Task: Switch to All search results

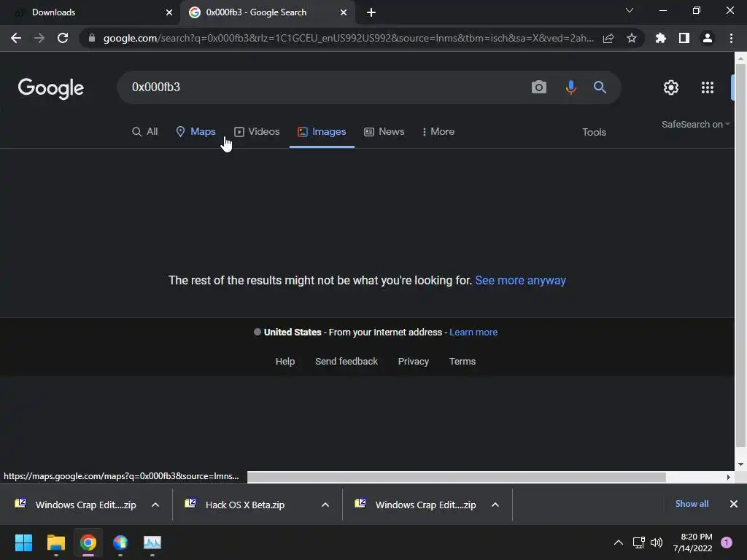Action: (145, 132)
